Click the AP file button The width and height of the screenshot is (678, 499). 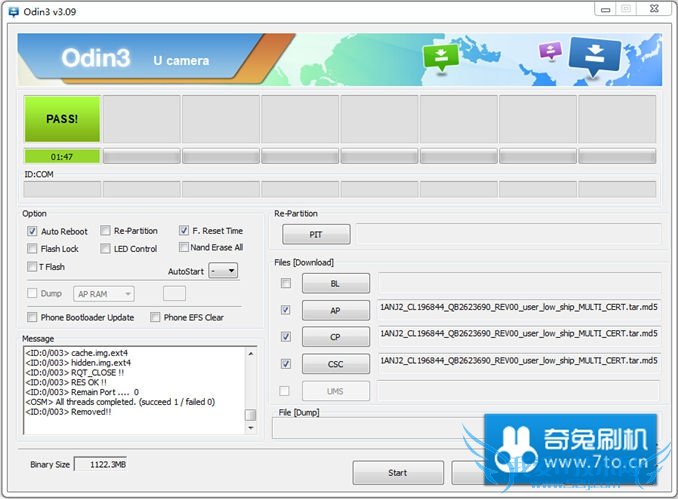336,310
